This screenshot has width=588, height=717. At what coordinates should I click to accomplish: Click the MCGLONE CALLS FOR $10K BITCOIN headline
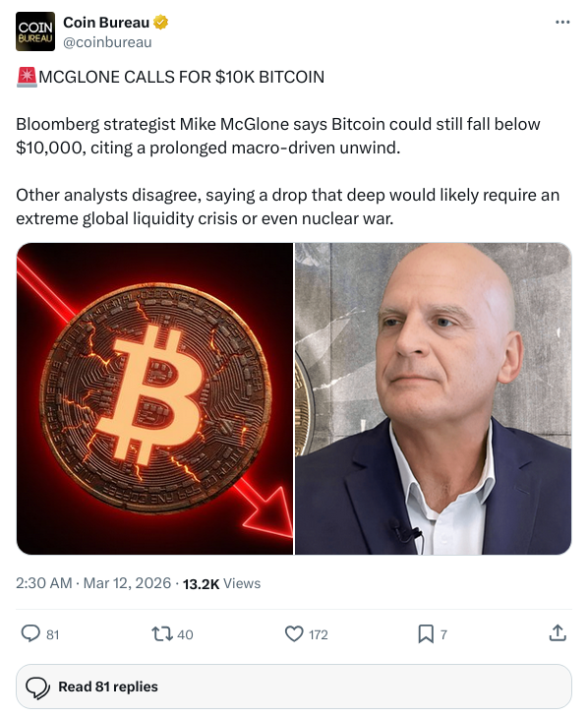[x=182, y=77]
